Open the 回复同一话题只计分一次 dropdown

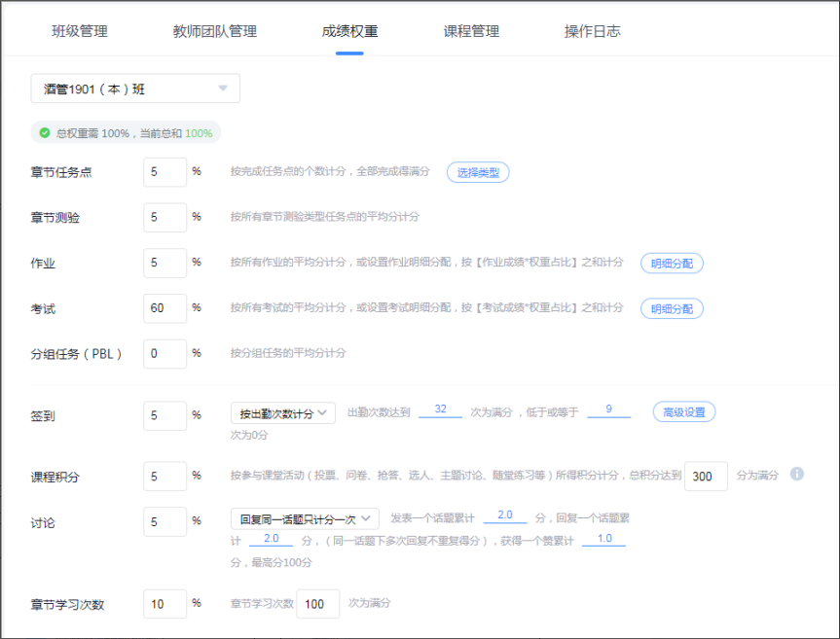point(305,519)
